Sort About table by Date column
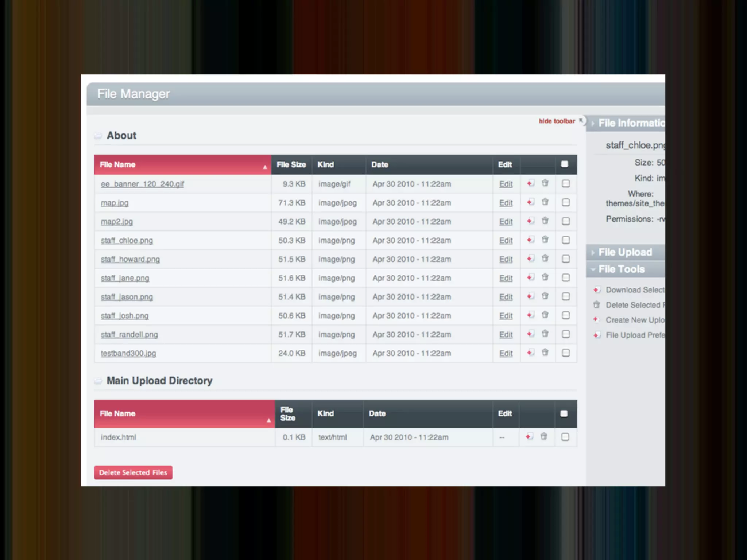Screen dimensions: 747x560 [379, 164]
